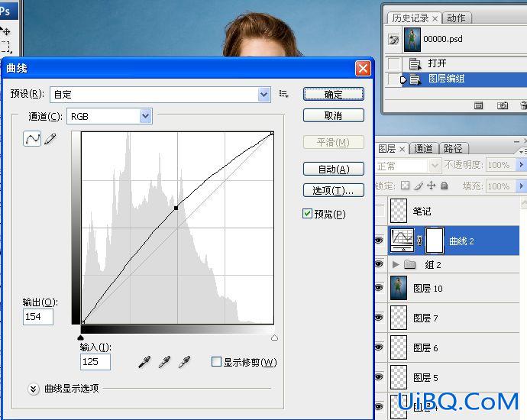Click the 输入 input value field
This screenshot has width=527, height=420.
(95, 362)
